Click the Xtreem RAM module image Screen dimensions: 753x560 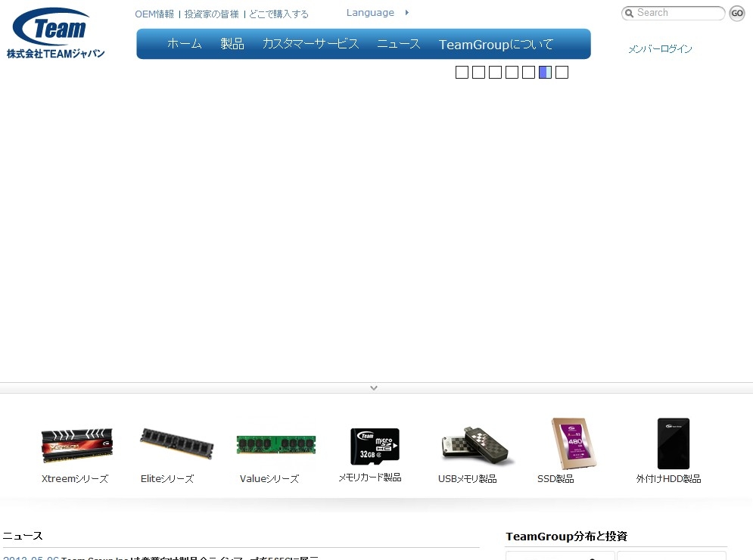[77, 445]
